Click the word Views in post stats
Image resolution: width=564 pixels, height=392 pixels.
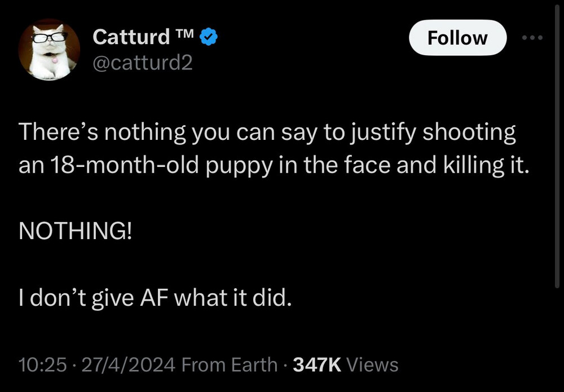click(x=372, y=365)
